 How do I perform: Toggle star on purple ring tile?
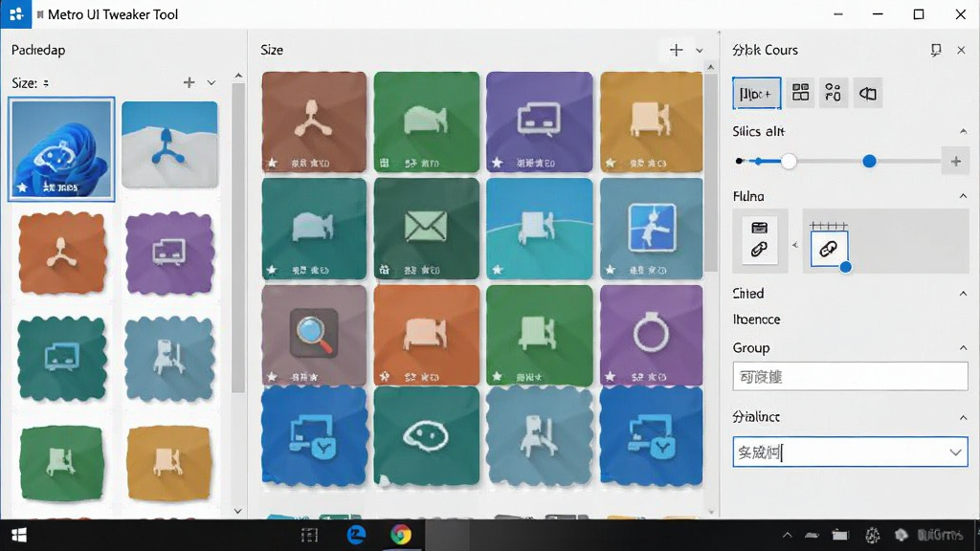point(610,377)
